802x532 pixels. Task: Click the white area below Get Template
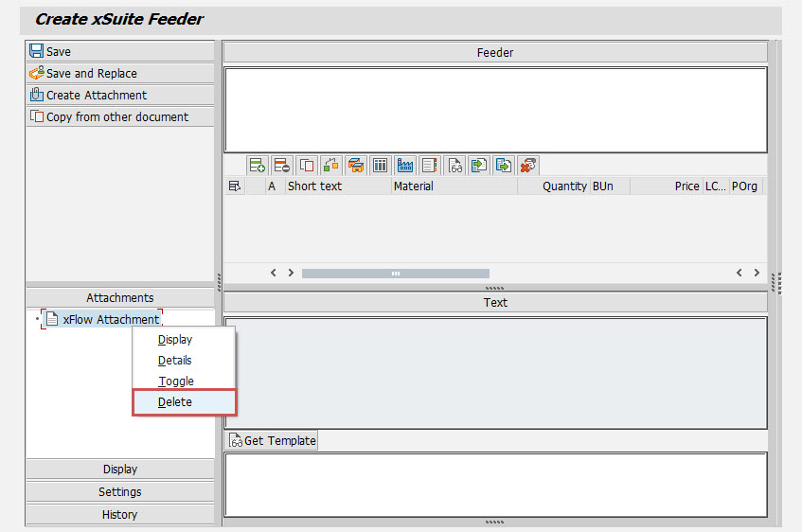pyautogui.click(x=495, y=485)
